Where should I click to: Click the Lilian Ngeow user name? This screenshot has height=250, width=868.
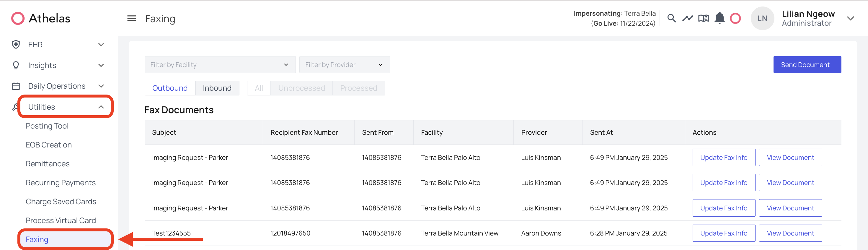808,14
